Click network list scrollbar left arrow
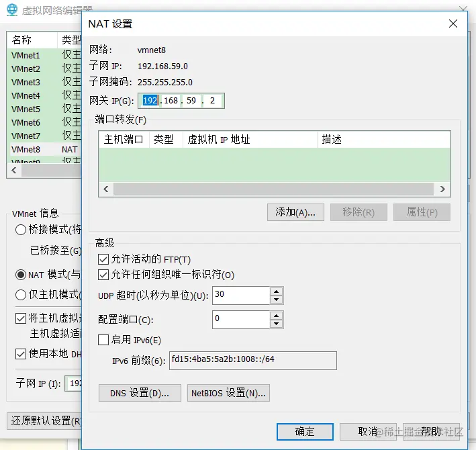This screenshot has height=450, width=476. tap(14, 171)
